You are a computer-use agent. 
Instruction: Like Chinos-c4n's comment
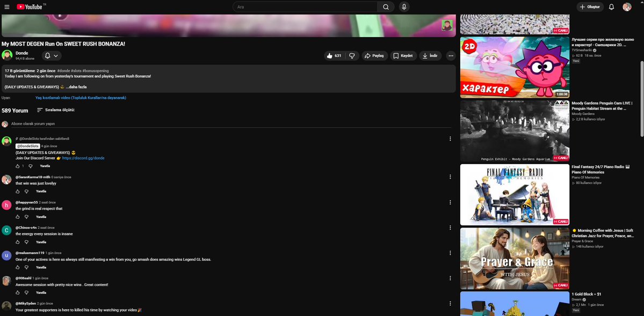click(18, 242)
